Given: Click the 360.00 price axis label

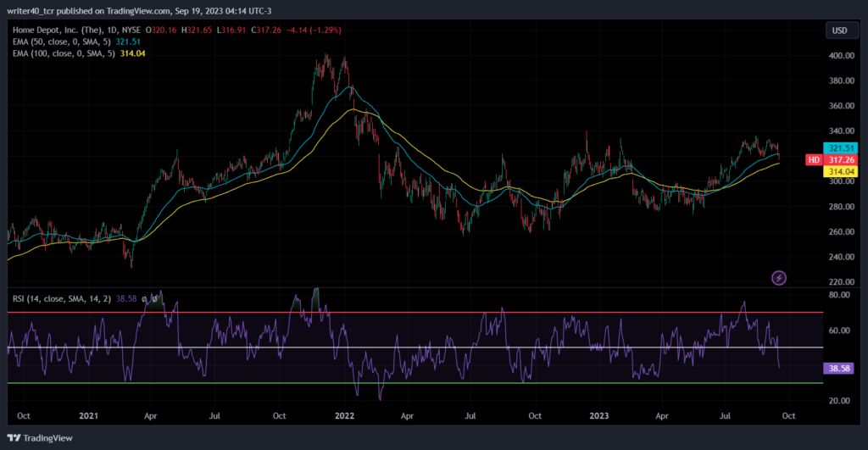Looking at the screenshot, I should (841, 106).
